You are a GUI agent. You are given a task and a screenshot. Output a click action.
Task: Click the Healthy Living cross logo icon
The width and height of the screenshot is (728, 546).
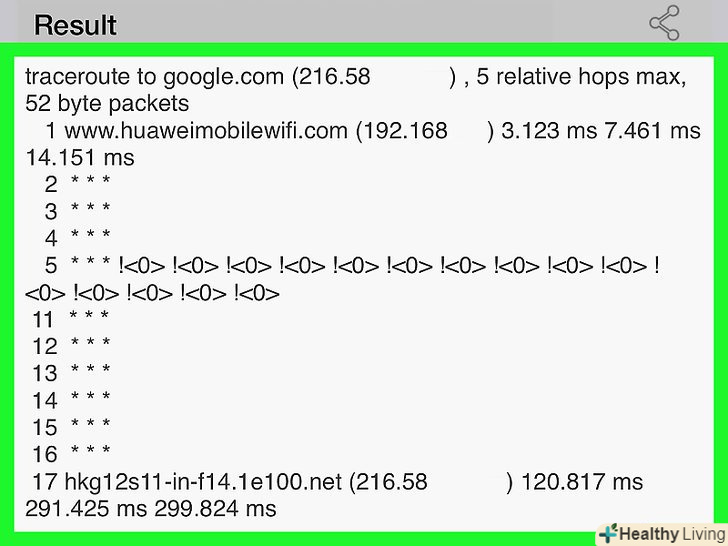(609, 533)
